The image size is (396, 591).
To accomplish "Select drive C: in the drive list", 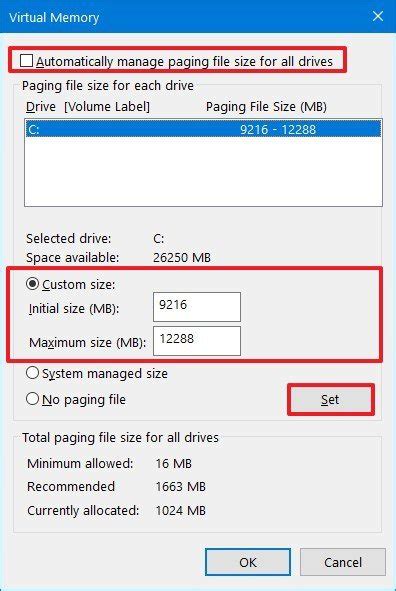I will click(x=203, y=129).
